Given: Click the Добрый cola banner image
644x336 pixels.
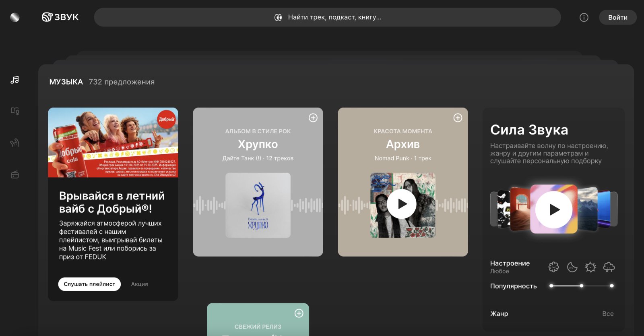Looking at the screenshot, I should coord(113,142).
